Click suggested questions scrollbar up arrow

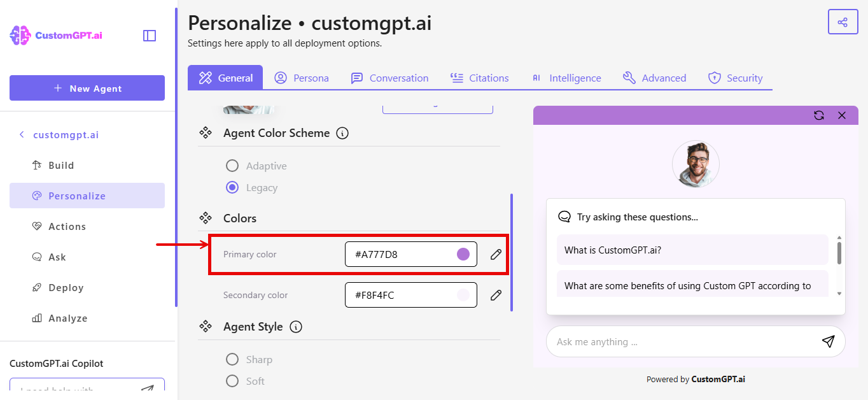[839, 238]
